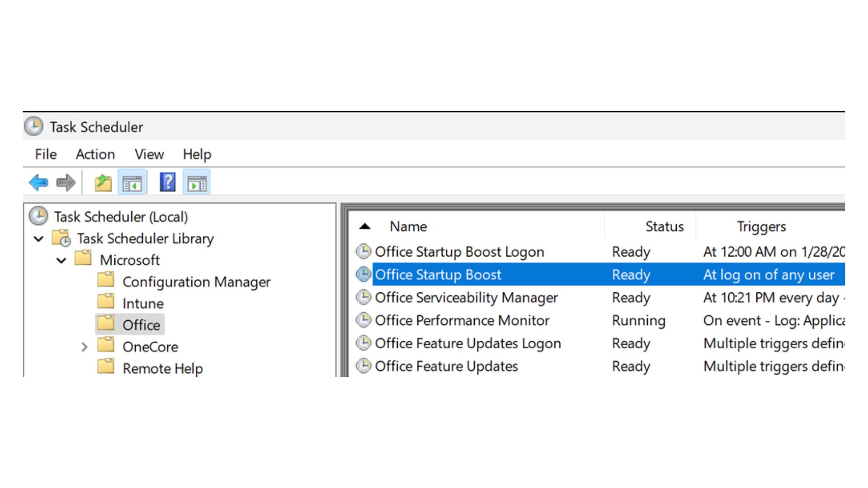The height and width of the screenshot is (488, 868).
Task: Click Ready status of Office Serviceability Manager
Action: click(631, 297)
